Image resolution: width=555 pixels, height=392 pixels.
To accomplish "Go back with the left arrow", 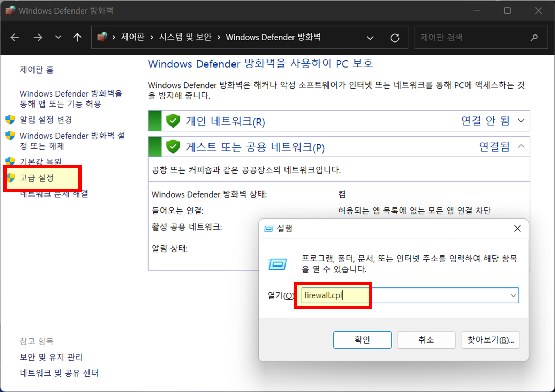I will [15, 37].
